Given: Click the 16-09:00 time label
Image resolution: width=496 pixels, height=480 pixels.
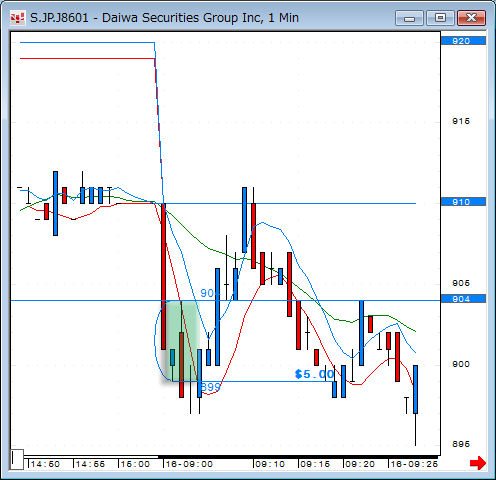Looking at the screenshot, I should [189, 464].
